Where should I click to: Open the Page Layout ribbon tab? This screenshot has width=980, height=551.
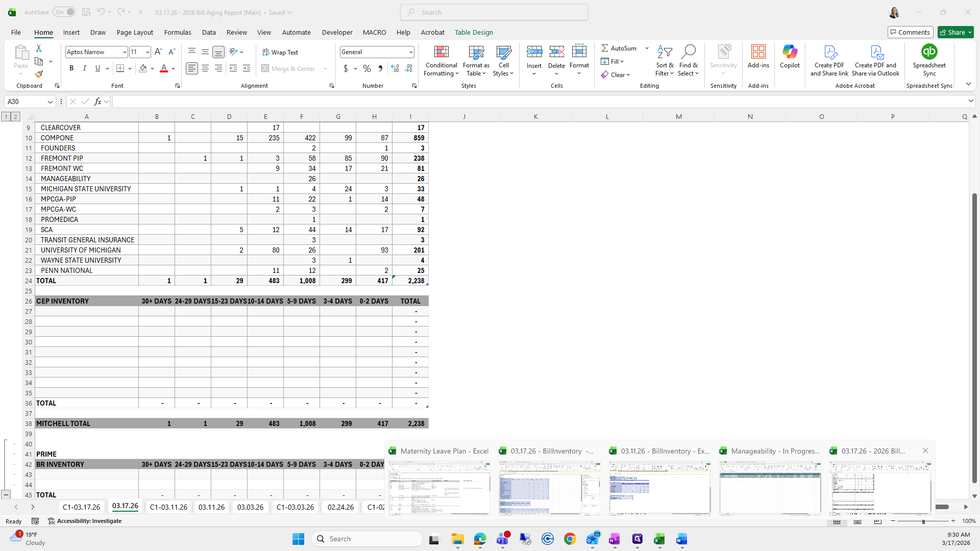(135, 32)
